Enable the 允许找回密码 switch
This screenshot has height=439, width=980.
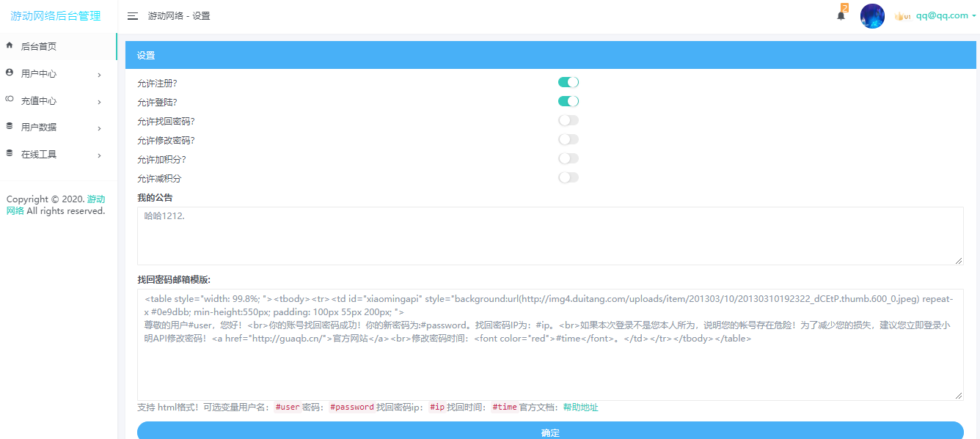point(568,120)
